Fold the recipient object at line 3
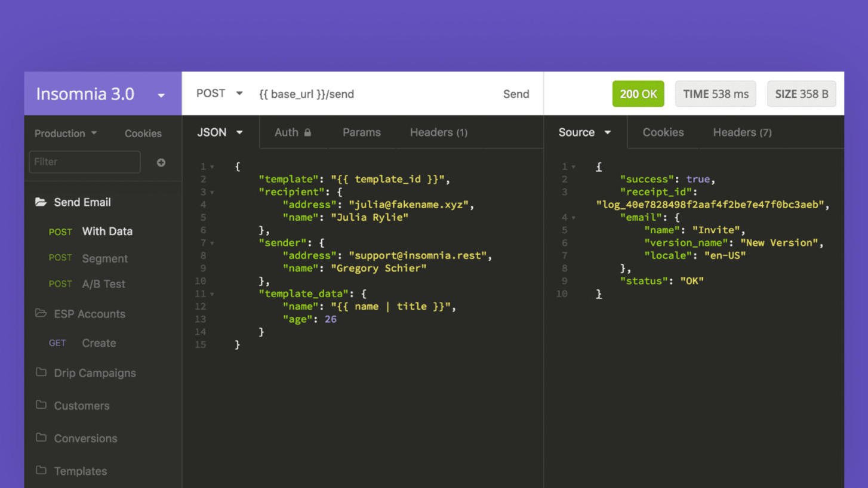 (212, 193)
